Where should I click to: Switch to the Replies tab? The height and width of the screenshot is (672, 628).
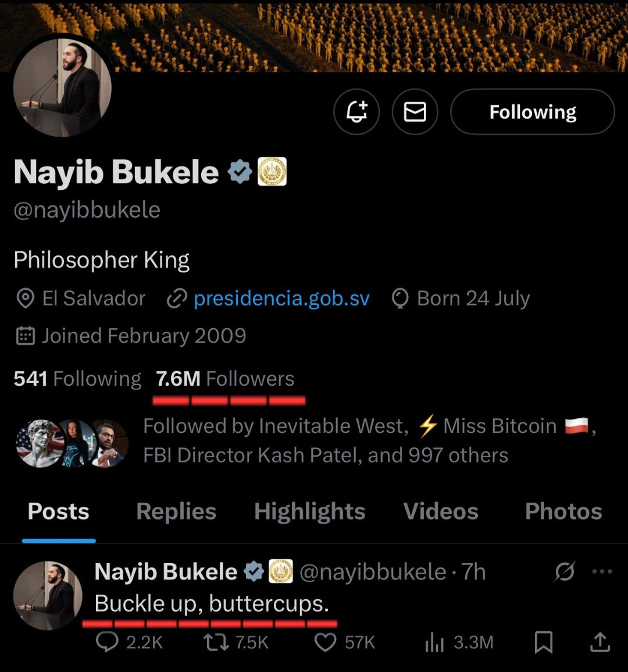point(176,511)
